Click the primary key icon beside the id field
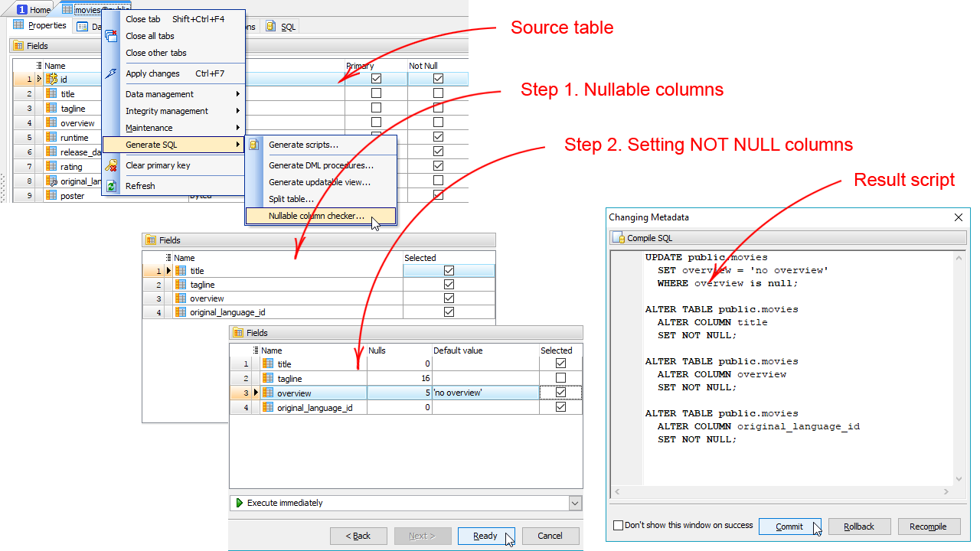 pyautogui.click(x=52, y=79)
